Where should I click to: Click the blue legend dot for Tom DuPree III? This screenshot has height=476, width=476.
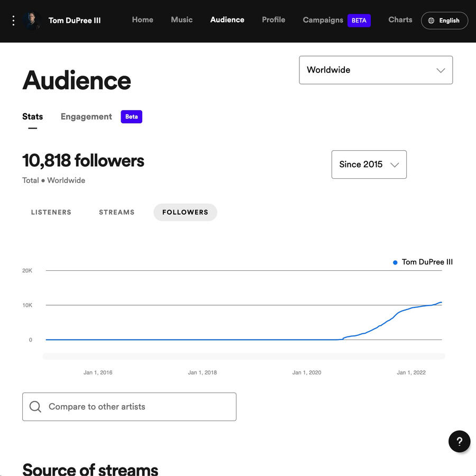coord(394,262)
